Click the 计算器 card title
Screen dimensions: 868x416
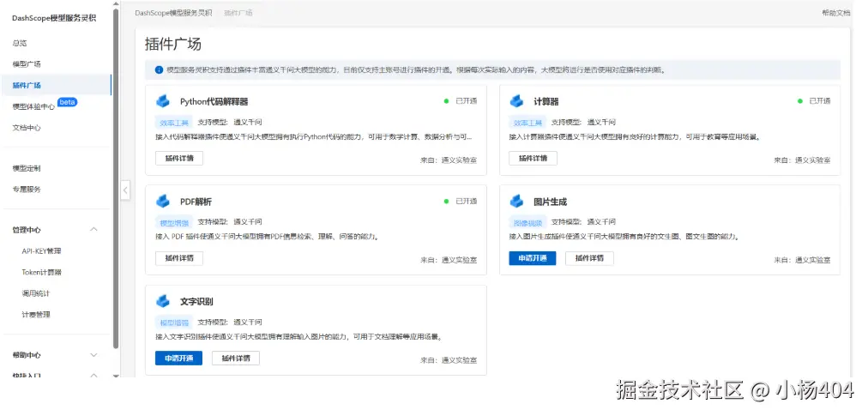pyautogui.click(x=546, y=102)
